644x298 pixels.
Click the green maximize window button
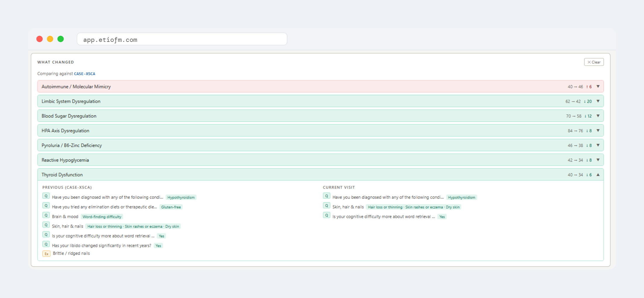[x=61, y=39]
